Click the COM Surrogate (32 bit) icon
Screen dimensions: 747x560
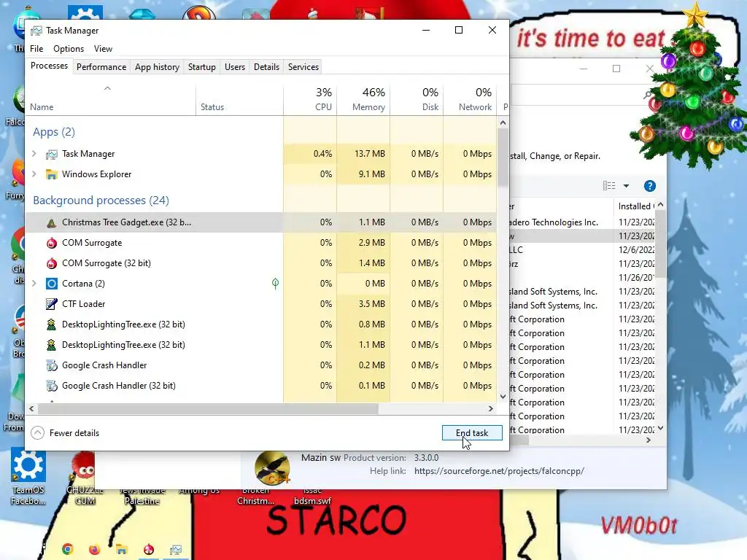click(52, 263)
